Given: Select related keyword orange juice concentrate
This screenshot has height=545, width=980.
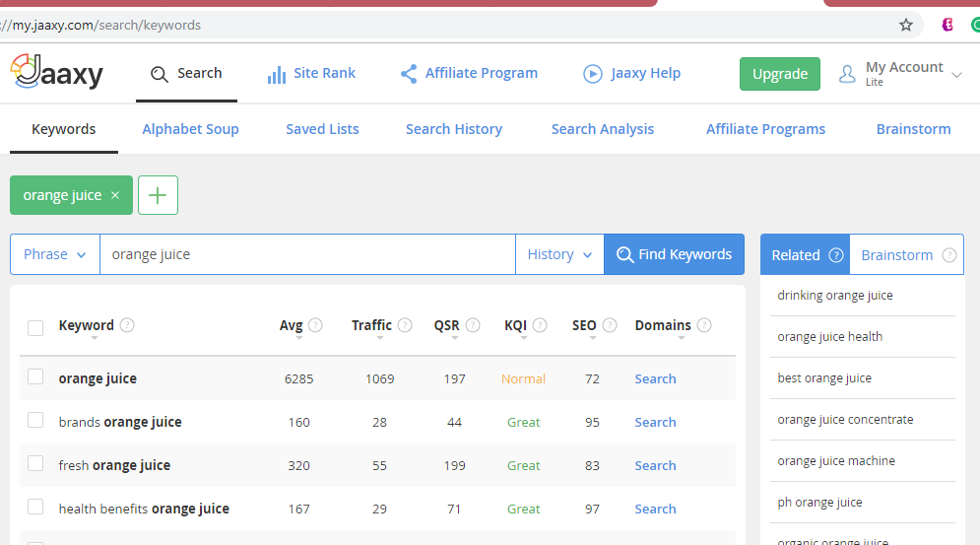Looking at the screenshot, I should coord(845,419).
